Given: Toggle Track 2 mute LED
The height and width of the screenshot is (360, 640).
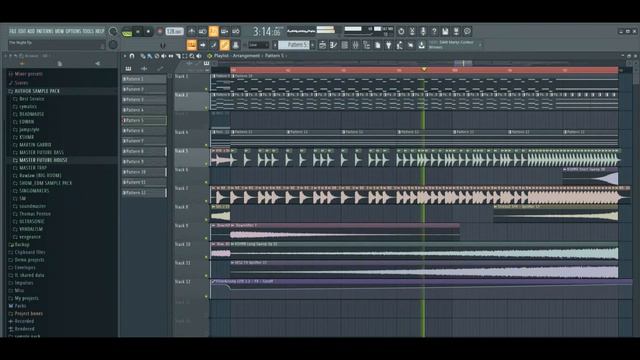Looking at the screenshot, I should [x=206, y=107].
